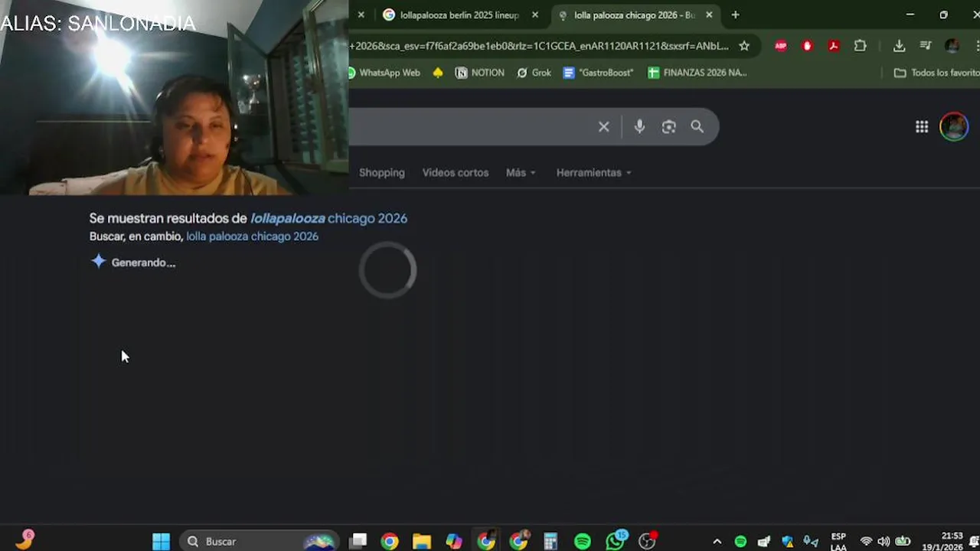
Task: Open the Google account avatar
Action: [954, 127]
